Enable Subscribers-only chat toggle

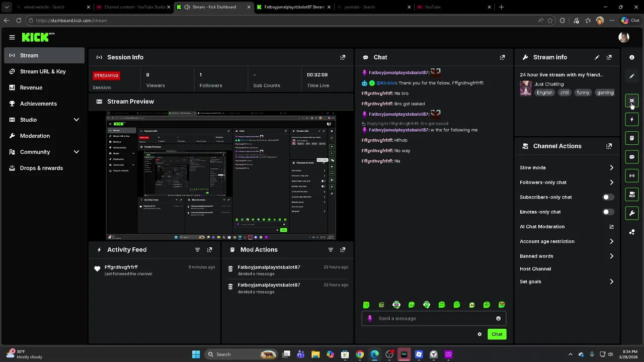pos(608,197)
